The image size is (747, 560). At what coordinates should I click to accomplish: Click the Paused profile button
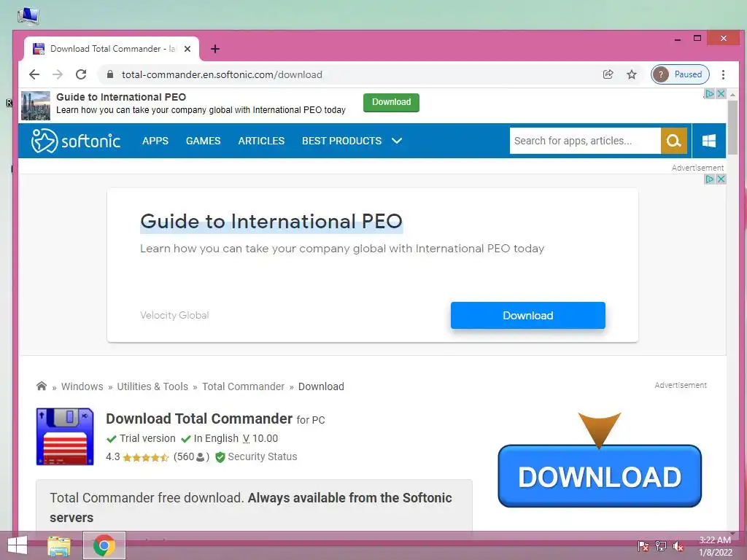pyautogui.click(x=681, y=74)
